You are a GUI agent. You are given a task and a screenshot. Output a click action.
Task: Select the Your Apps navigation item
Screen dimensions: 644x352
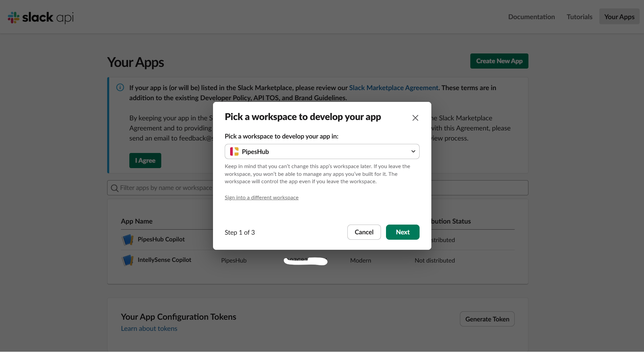(x=619, y=16)
